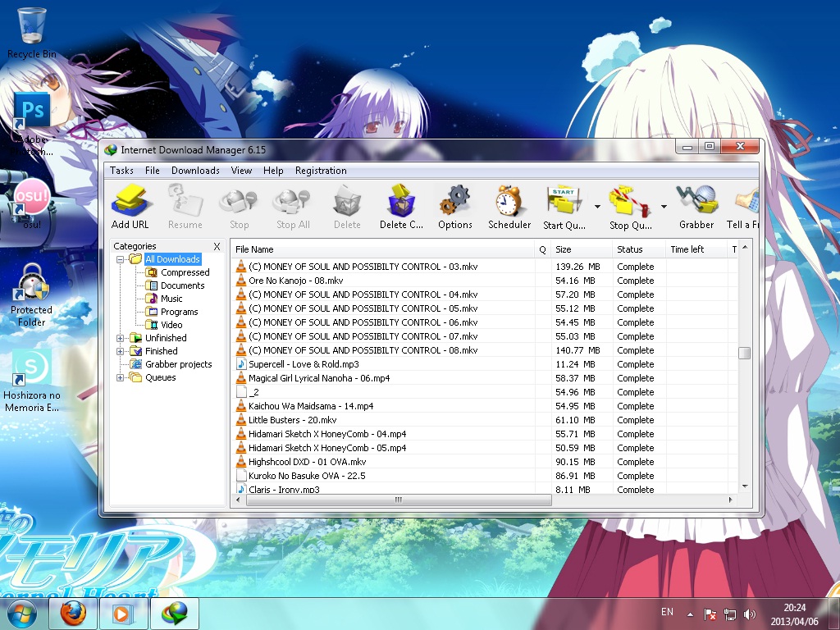The height and width of the screenshot is (630, 840).
Task: Click the volume icon in system tray
Action: pos(750,614)
